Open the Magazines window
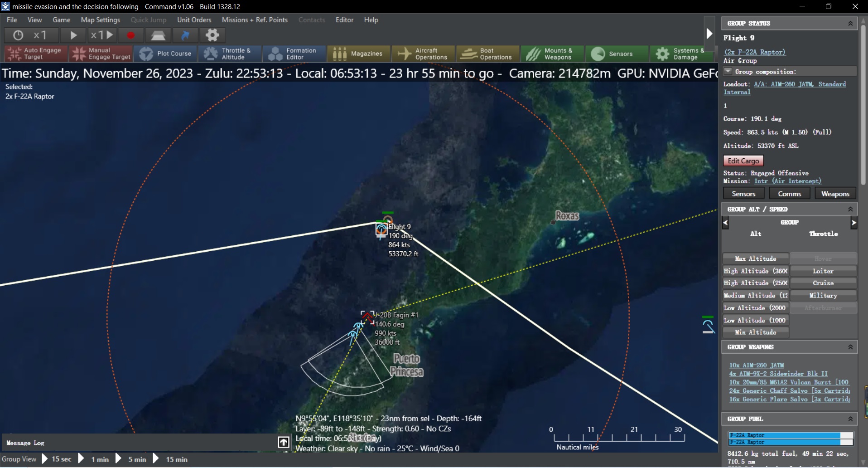 [x=359, y=54]
